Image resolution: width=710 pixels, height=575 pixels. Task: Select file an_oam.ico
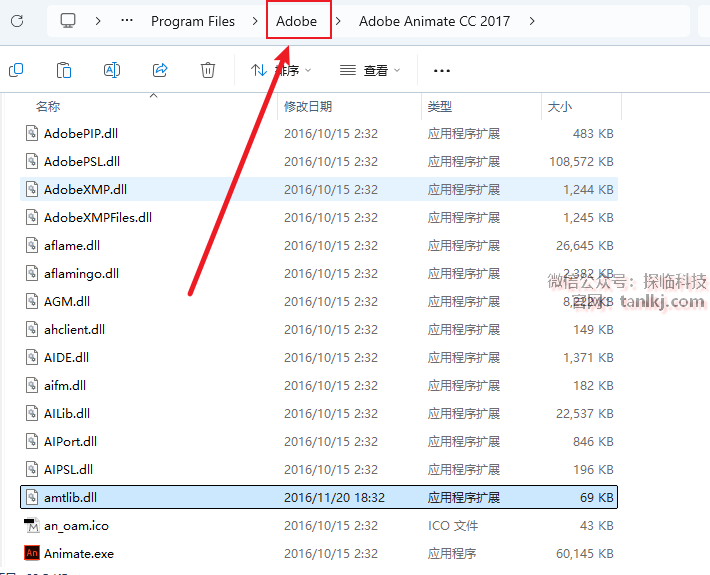tap(319, 526)
